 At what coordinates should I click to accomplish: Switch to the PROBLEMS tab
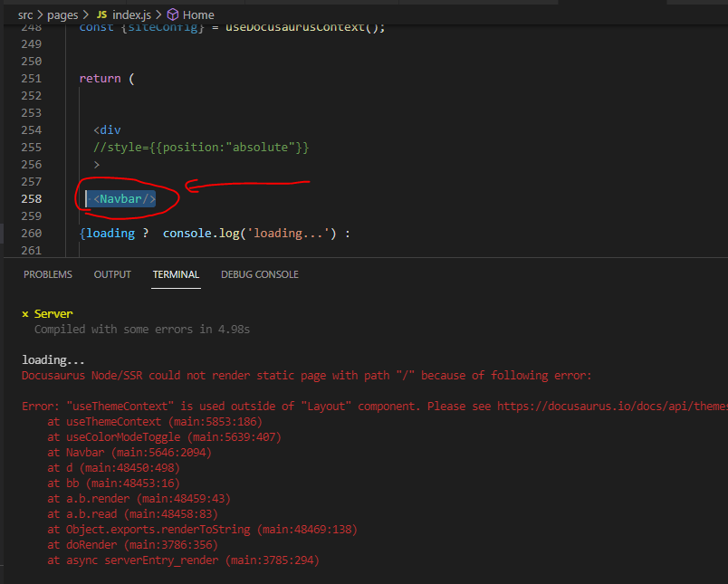point(47,274)
